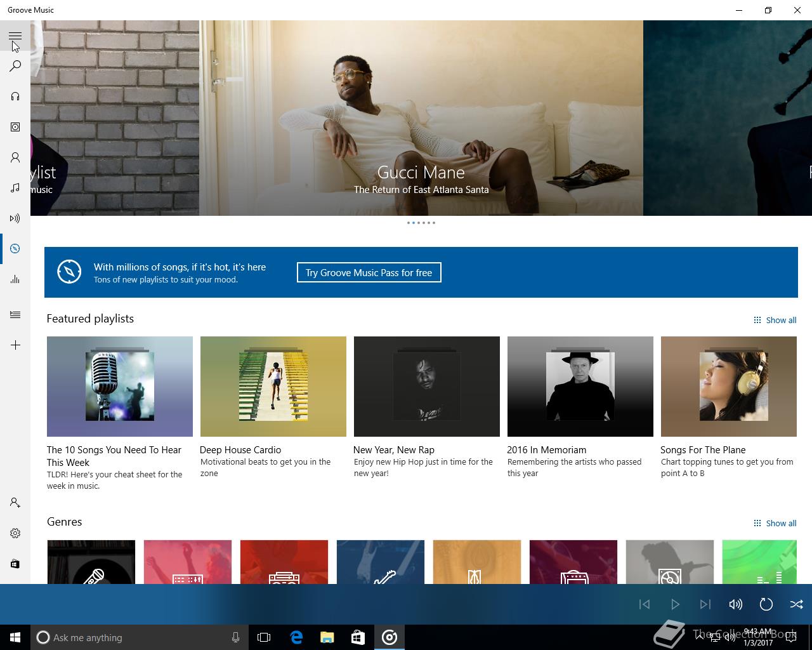Start playback with the play button

click(x=675, y=604)
